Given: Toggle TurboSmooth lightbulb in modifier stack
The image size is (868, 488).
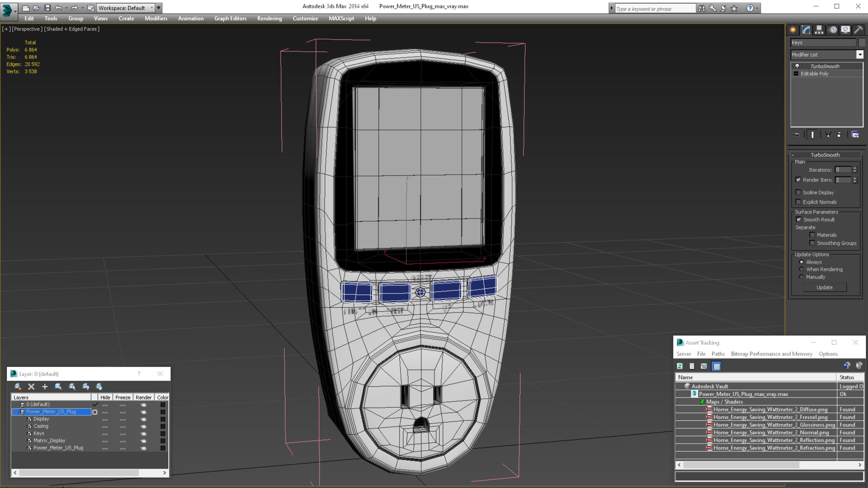Looking at the screenshot, I should click(797, 66).
